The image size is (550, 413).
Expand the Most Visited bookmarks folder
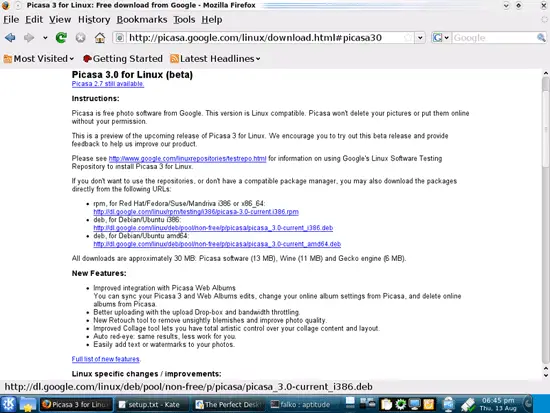click(39, 59)
